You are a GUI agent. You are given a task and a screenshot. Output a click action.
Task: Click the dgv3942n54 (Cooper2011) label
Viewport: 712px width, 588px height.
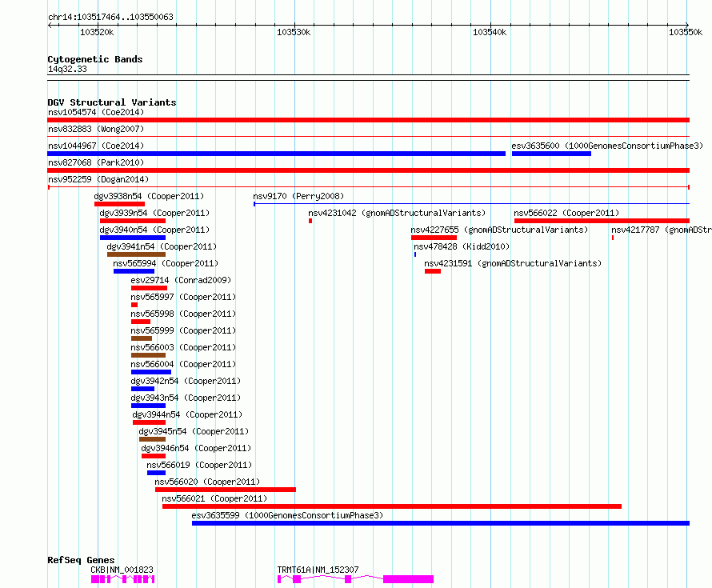[186, 381]
